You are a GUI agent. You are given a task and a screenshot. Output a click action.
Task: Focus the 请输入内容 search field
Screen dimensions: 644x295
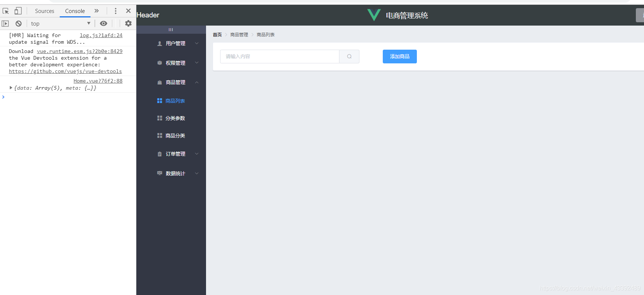coord(280,56)
